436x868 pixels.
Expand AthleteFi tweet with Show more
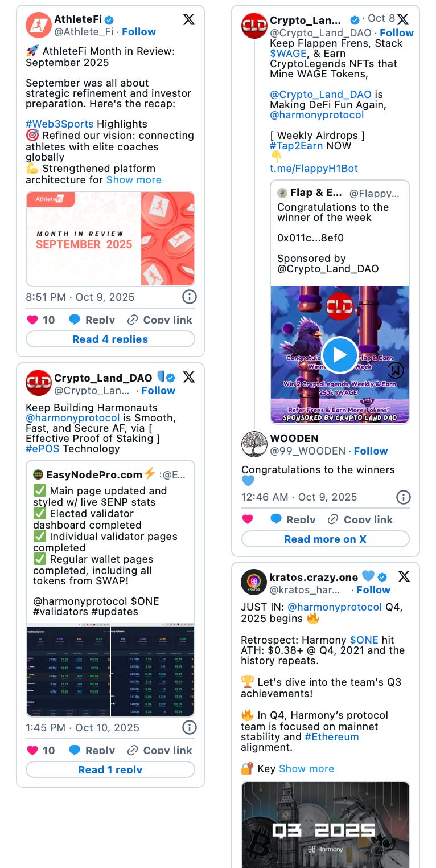point(134,180)
